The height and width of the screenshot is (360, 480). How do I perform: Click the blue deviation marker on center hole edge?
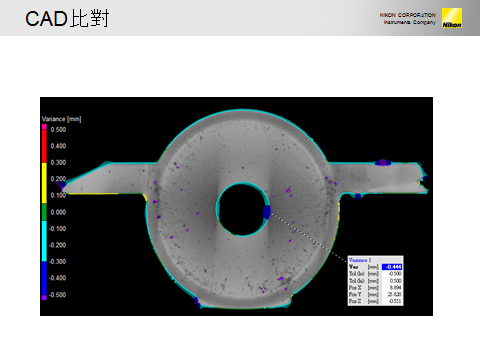coord(267,212)
